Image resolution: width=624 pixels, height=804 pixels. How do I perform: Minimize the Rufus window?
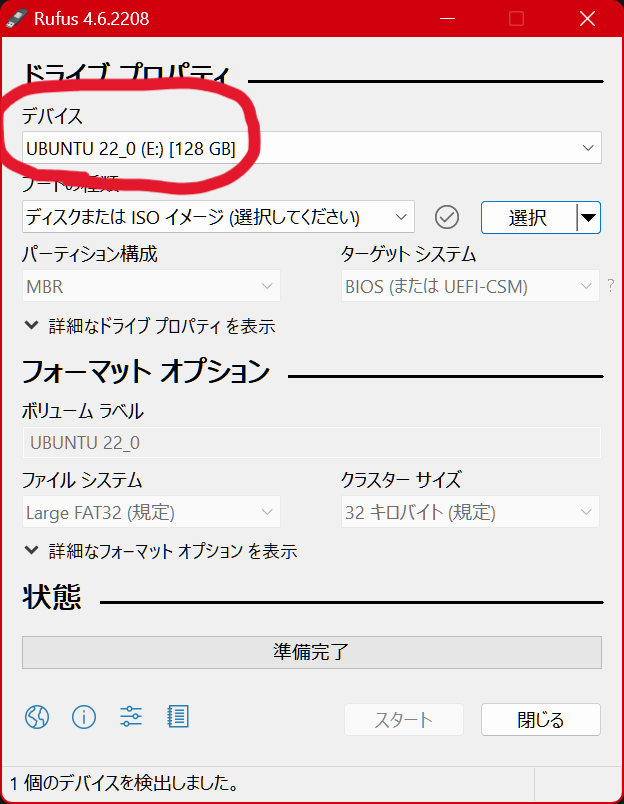(447, 18)
